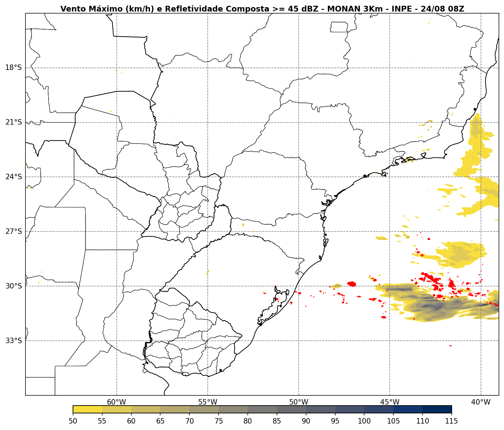Screen dimensions: 504x430
Task: Click the yellow 50-55 colorbar segment
Action: click(88, 409)
